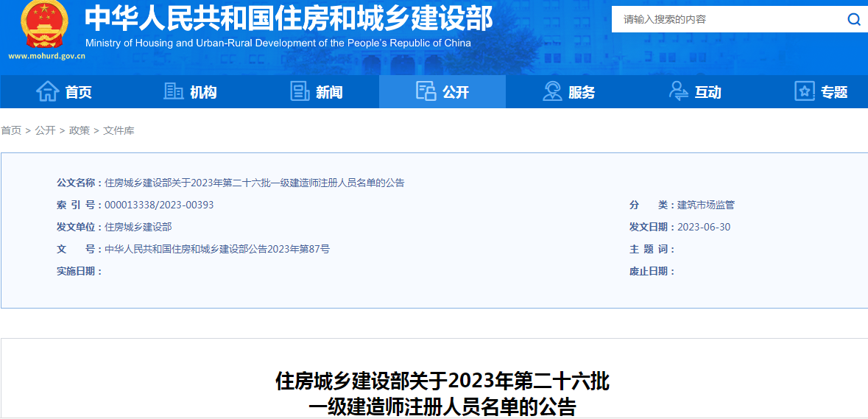Click the ministry title 中华人民共和国住房和城乡建设部
This screenshot has height=419, width=868.
(289, 19)
